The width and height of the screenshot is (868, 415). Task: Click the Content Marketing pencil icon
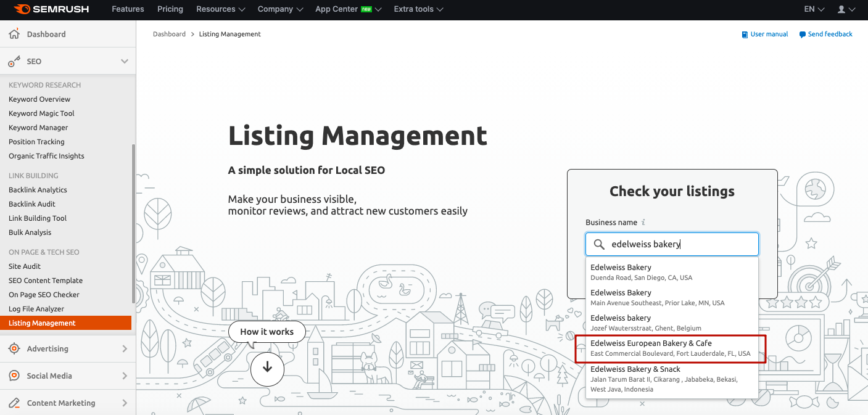point(14,403)
